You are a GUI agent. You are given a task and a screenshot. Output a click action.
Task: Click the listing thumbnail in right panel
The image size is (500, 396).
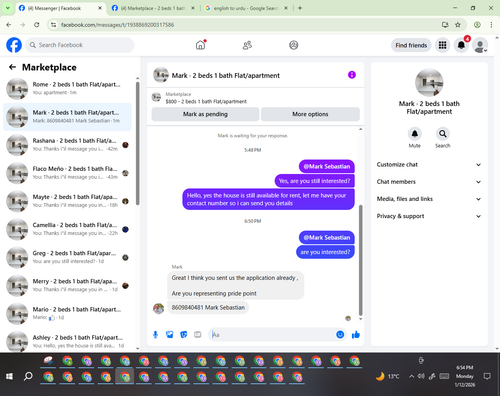point(429,83)
